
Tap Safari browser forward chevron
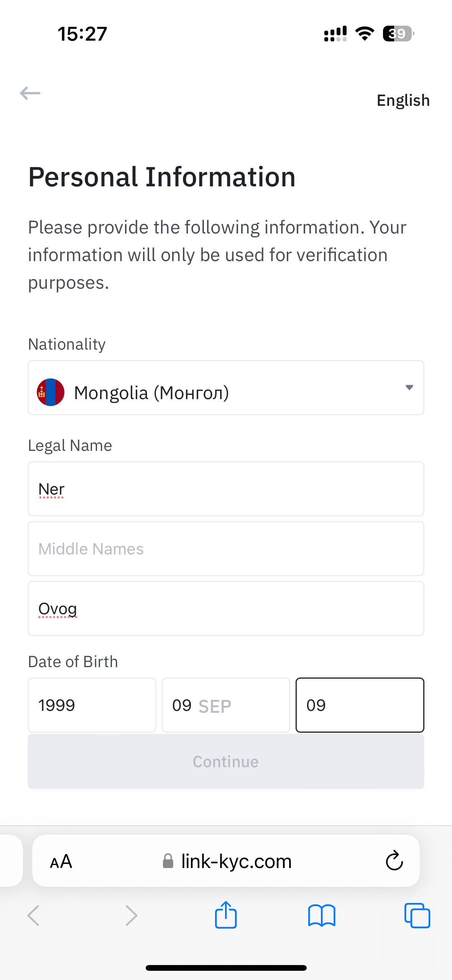point(131,916)
